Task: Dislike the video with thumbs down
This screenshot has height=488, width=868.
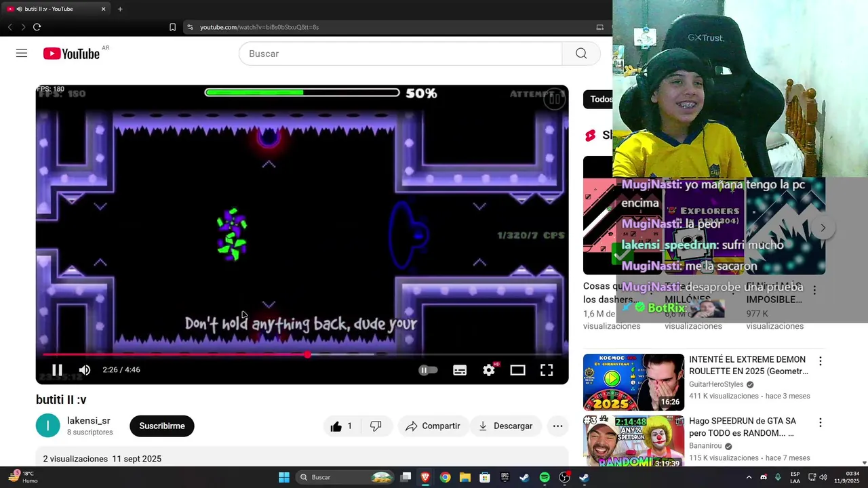Action: (376, 426)
